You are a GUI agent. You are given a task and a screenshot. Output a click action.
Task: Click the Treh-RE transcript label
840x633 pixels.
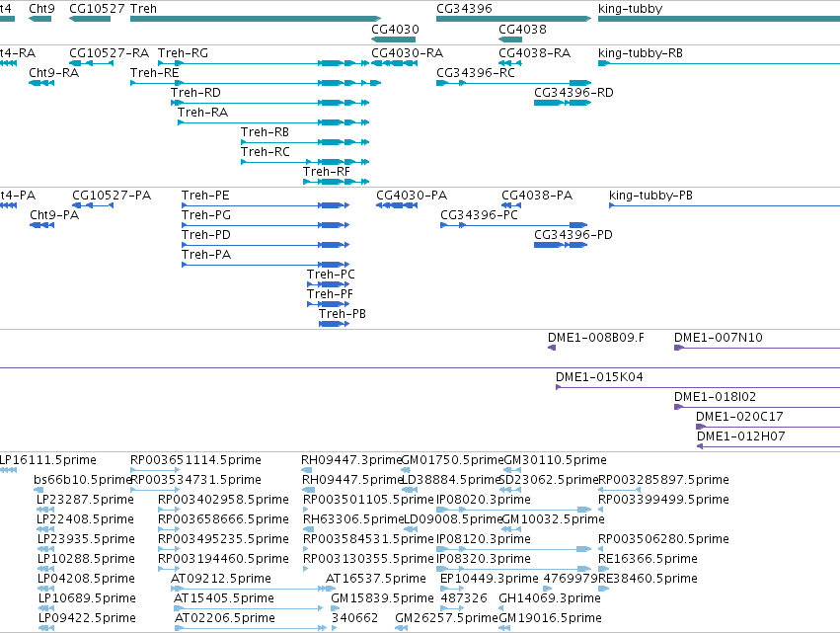pos(154,73)
